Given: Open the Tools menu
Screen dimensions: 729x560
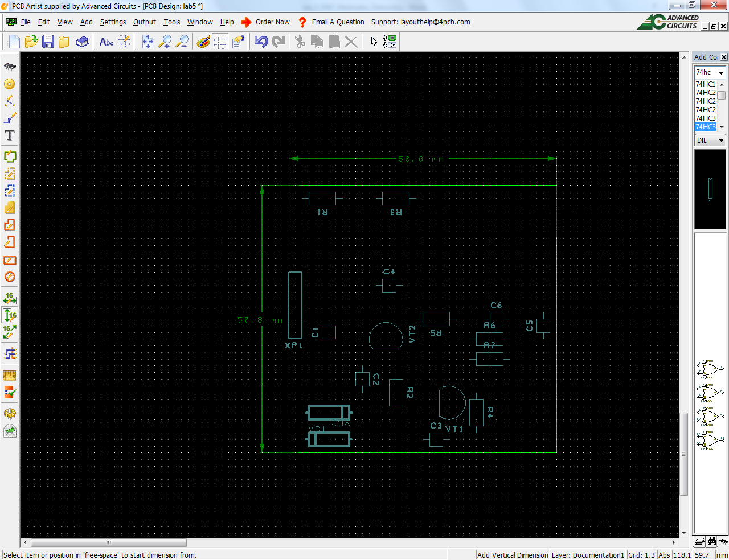Looking at the screenshot, I should pos(171,22).
